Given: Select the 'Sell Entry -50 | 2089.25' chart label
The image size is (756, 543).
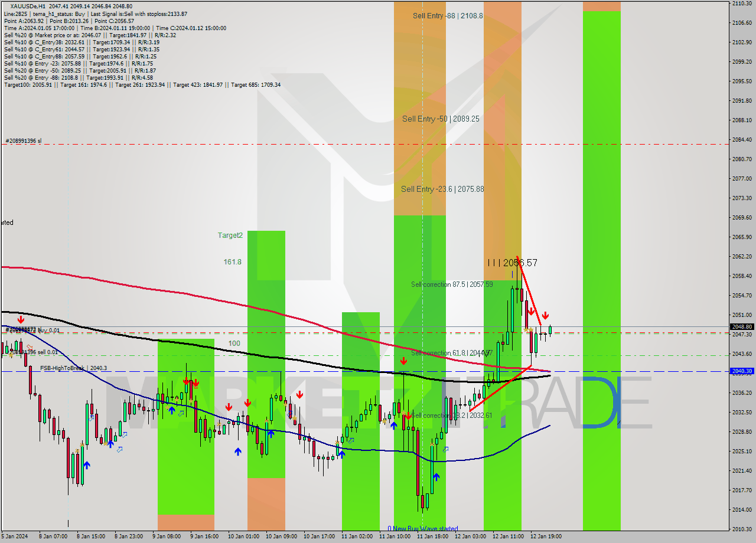Looking at the screenshot, I should (441, 119).
